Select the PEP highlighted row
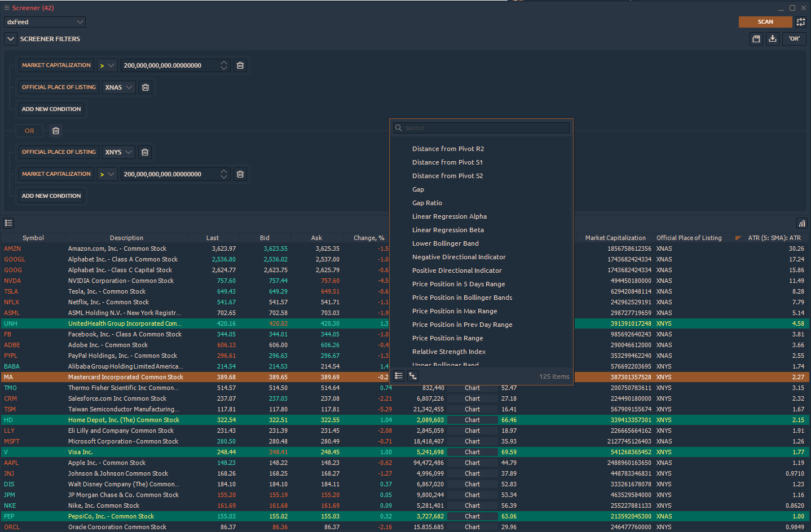 click(405, 516)
